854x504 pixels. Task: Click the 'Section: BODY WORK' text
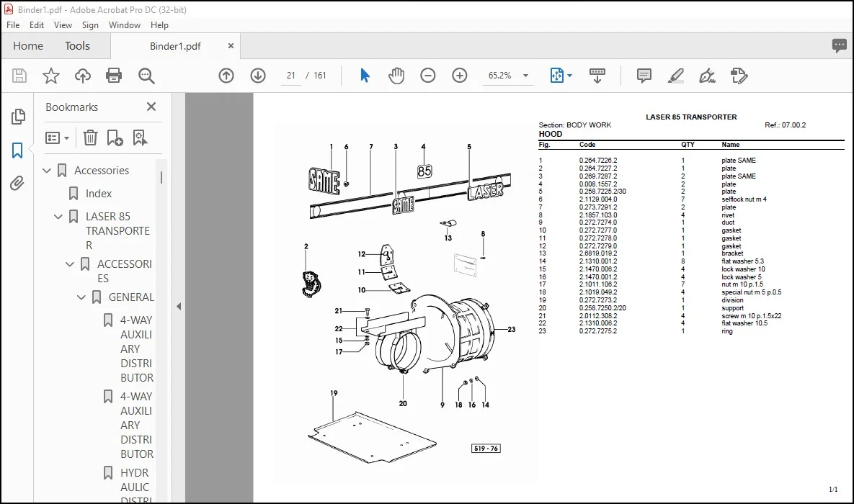(x=574, y=125)
